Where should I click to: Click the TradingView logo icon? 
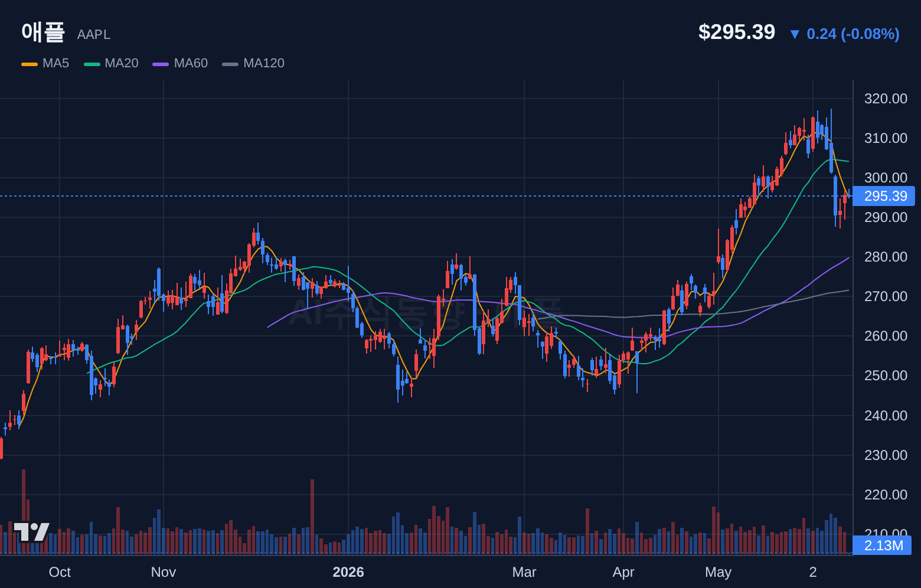click(31, 532)
